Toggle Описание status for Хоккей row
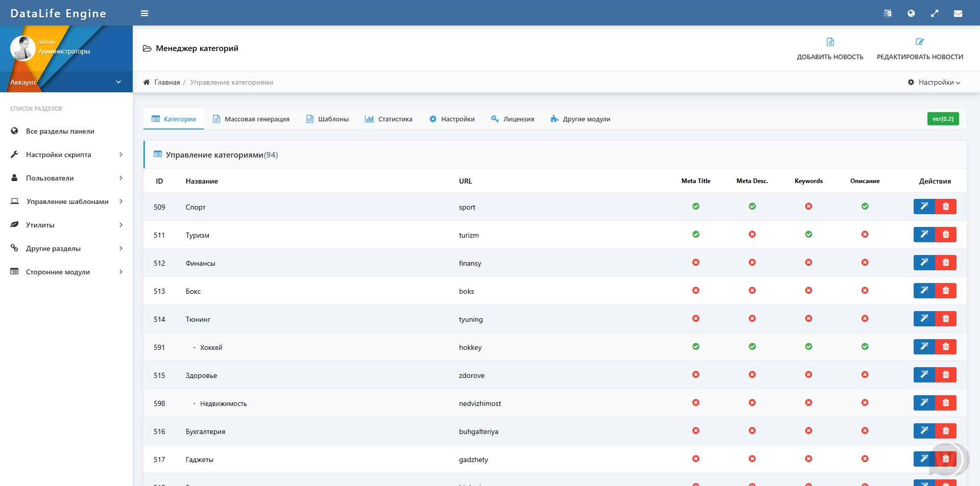 tap(865, 347)
